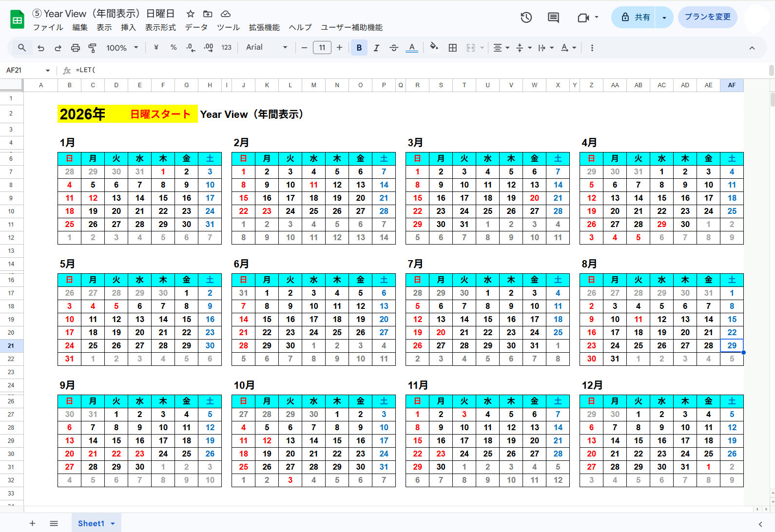The image size is (775, 532).
Task: Open the ヘルプ menu
Action: tap(300, 27)
